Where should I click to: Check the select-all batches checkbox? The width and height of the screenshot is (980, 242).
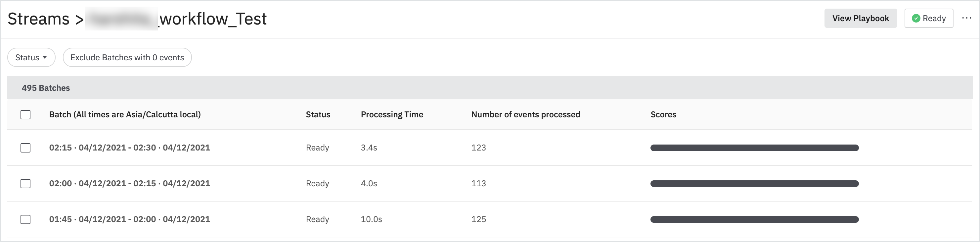coord(25,115)
